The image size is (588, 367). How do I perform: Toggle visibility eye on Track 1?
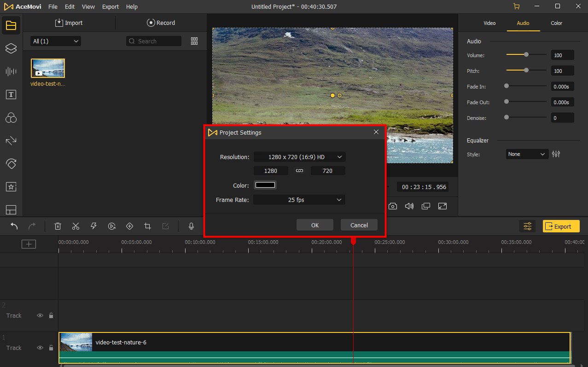pyautogui.click(x=40, y=348)
